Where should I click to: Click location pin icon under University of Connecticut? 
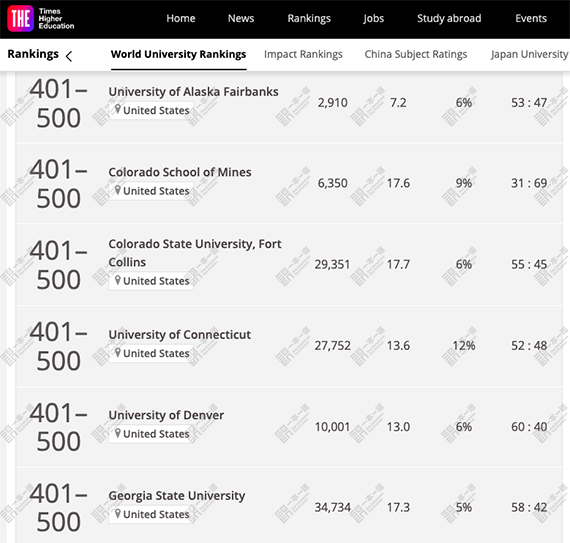pos(118,352)
